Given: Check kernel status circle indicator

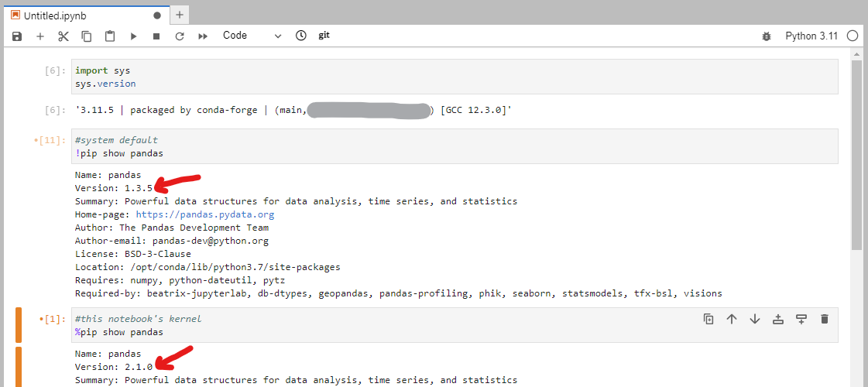Looking at the screenshot, I should pyautogui.click(x=853, y=36).
